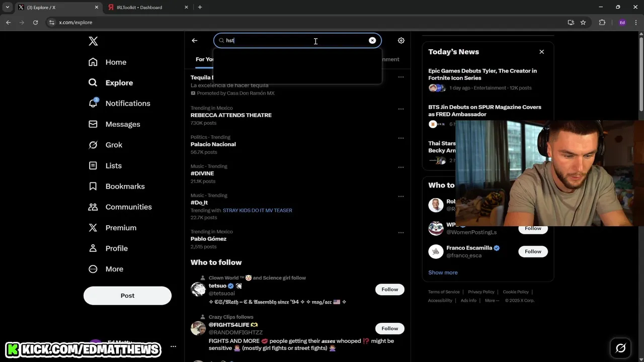
Task: Open tetsuo profile avatar
Action: tap(198, 289)
